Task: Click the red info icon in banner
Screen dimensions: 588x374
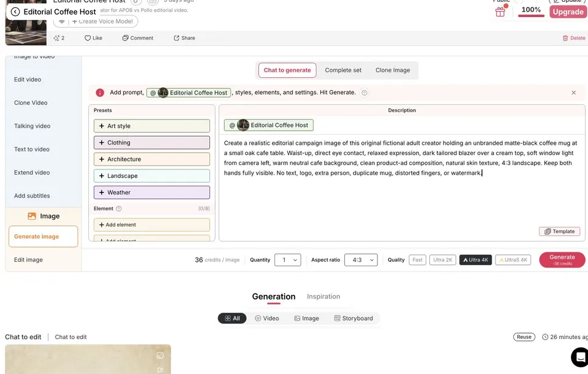Action: [x=100, y=93]
